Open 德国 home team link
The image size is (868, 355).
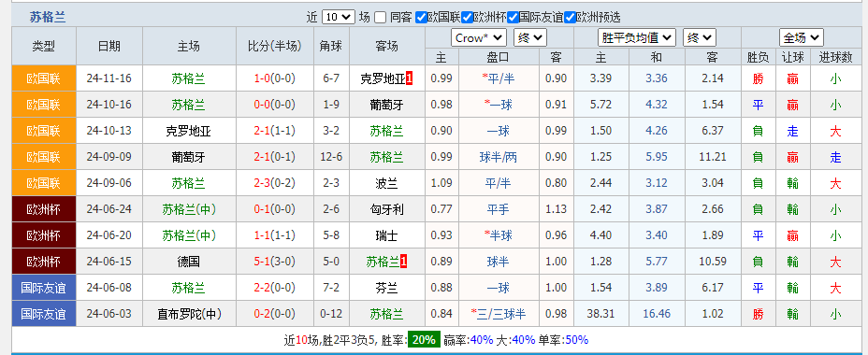pos(188,262)
